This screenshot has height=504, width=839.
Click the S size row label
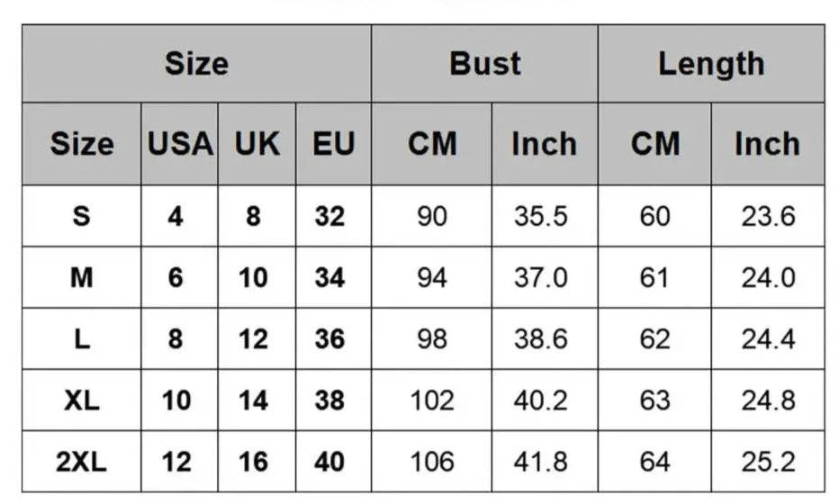pos(81,217)
